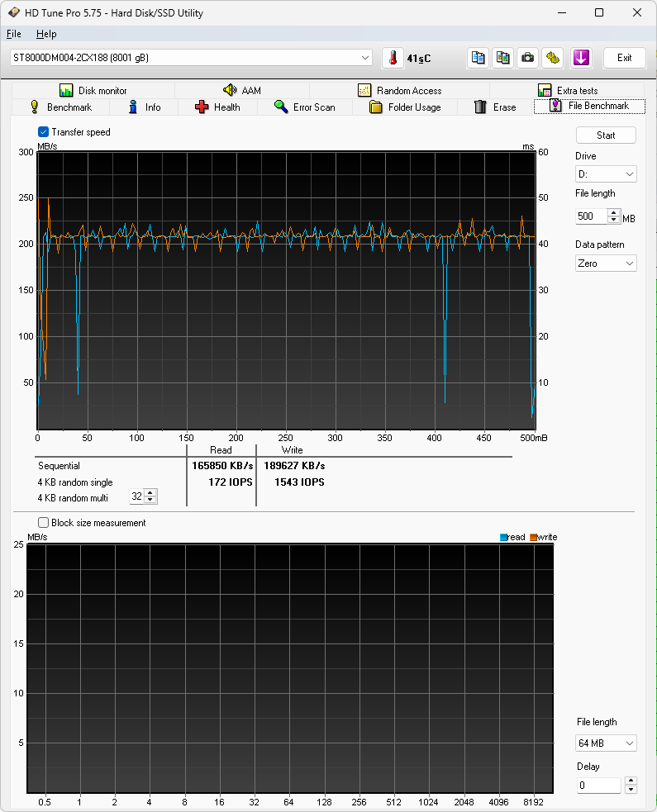Screen dimensions: 657x812
Task: Increase the Delay value stepper
Action: click(631, 781)
